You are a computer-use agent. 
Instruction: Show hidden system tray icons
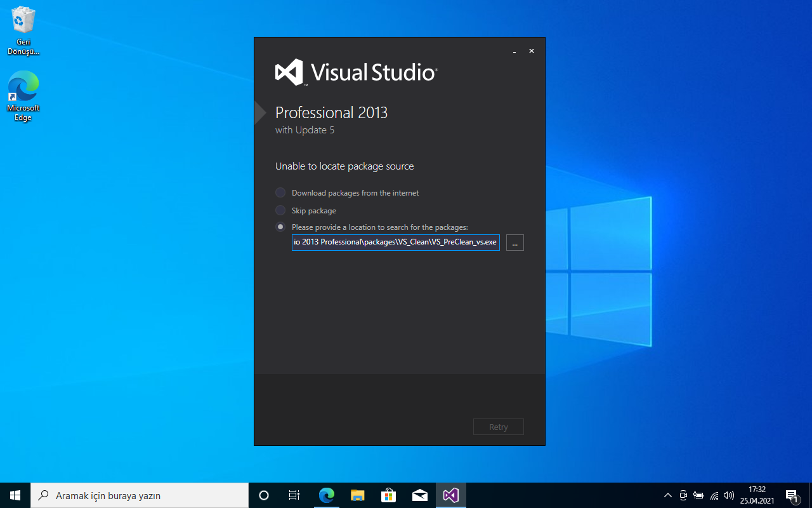coord(667,495)
